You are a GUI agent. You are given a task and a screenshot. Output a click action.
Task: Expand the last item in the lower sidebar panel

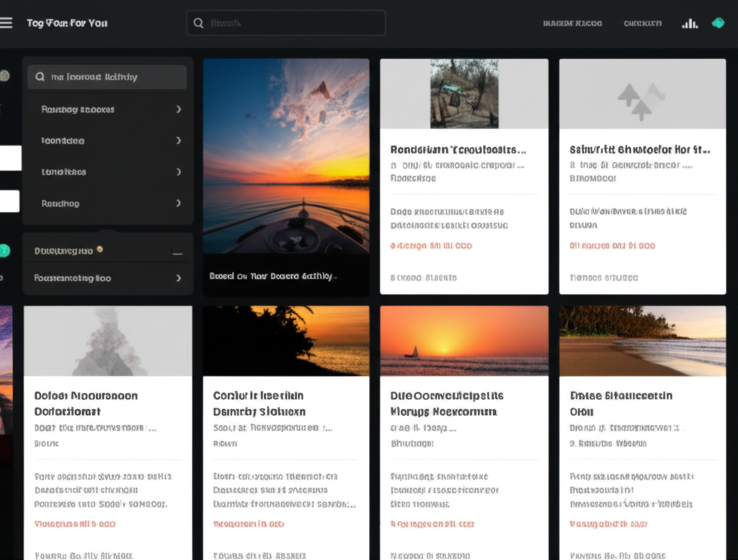tap(178, 278)
